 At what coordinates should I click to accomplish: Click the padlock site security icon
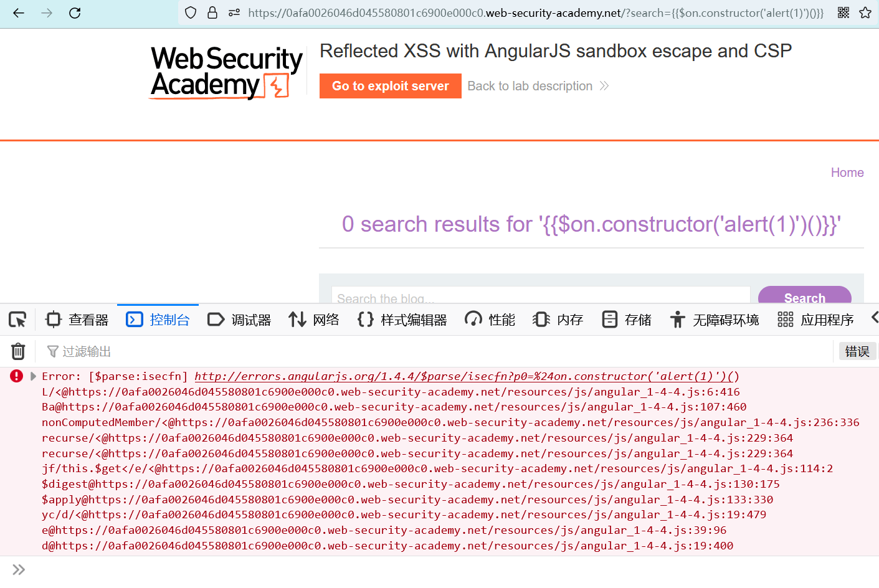[x=212, y=13]
